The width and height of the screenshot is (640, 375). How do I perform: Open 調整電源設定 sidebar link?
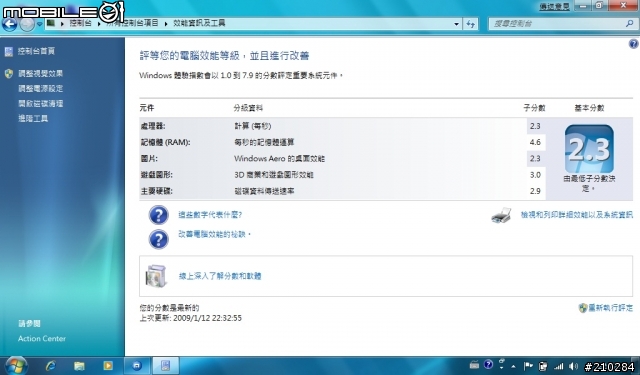coord(40,89)
